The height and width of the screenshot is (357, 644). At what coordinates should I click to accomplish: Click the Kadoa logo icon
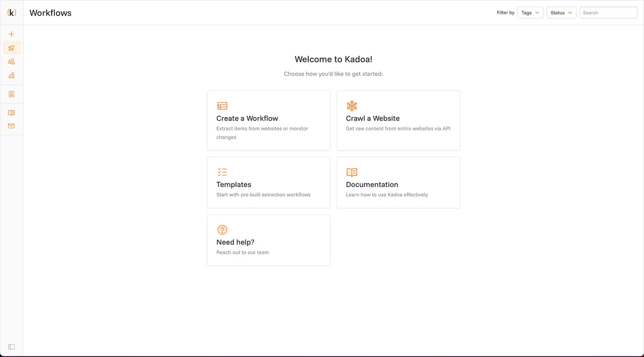tap(12, 13)
